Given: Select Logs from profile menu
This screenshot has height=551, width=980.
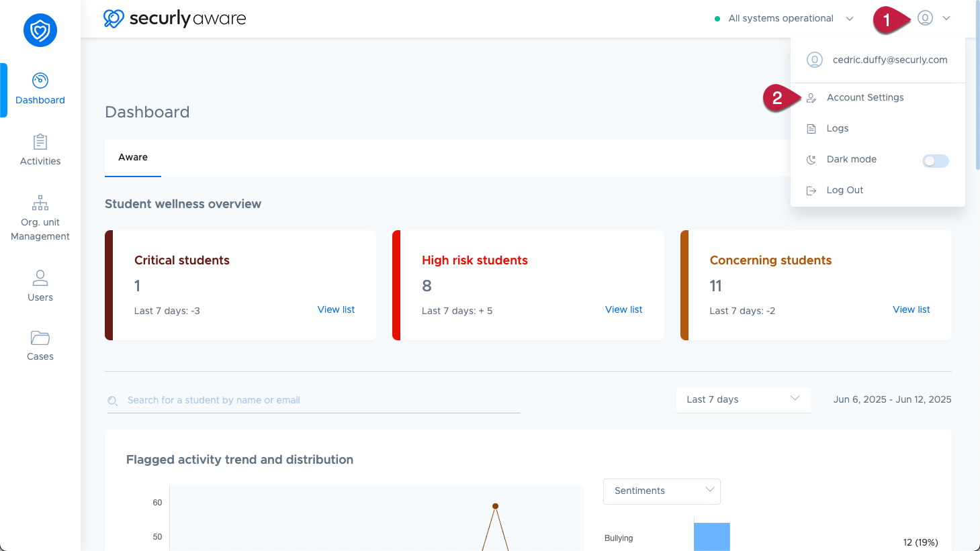Looking at the screenshot, I should [878, 128].
